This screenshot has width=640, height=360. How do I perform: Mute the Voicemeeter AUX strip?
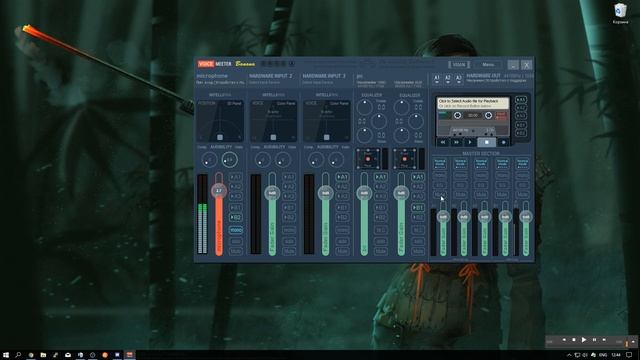418,251
